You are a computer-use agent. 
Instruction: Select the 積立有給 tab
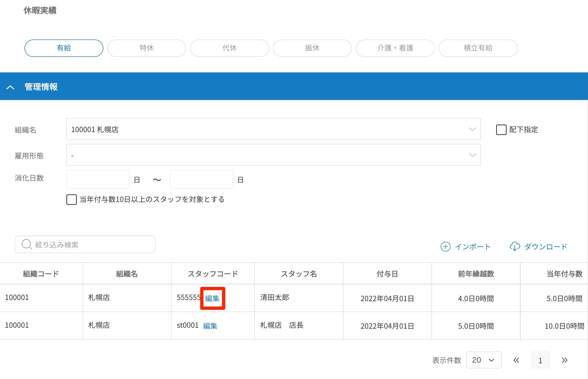[x=478, y=48]
